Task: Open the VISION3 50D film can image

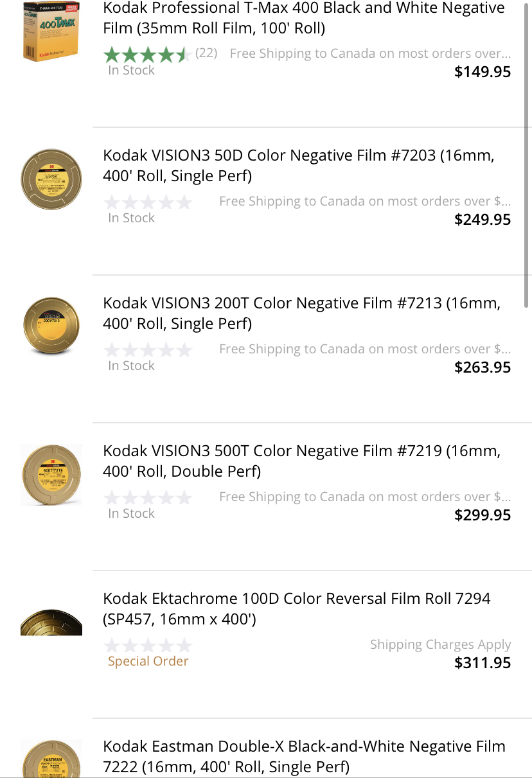Action: point(51,179)
